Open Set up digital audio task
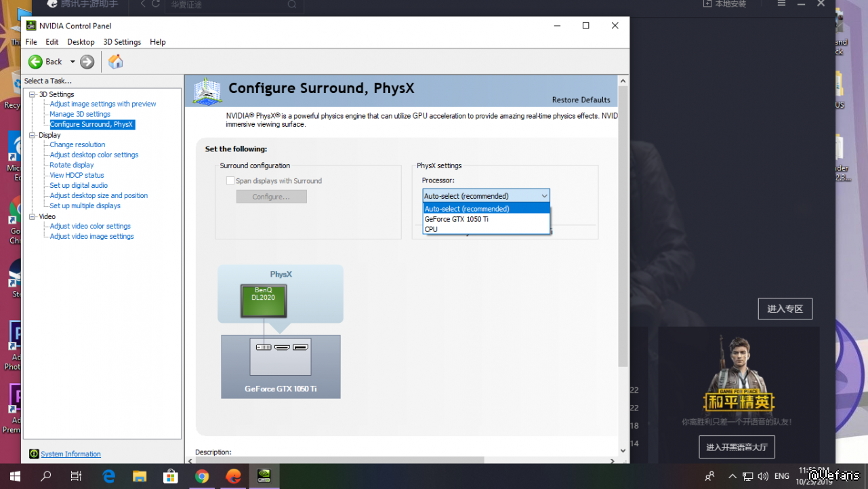 (79, 185)
